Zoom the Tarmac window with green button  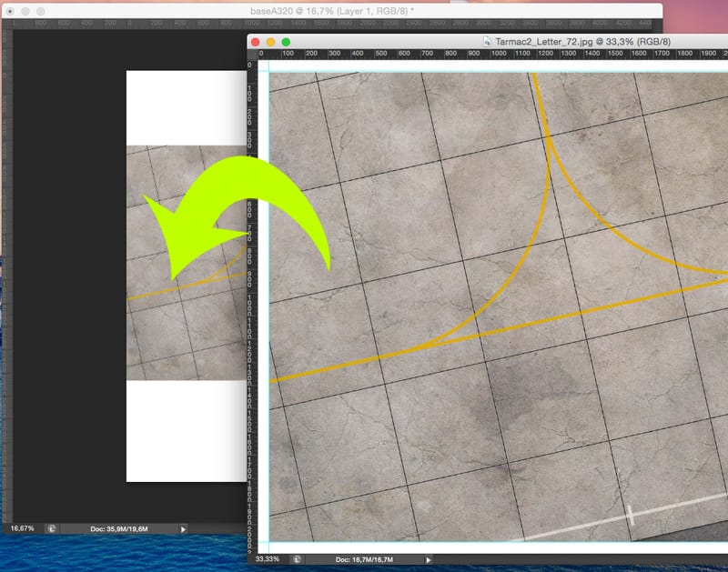(x=286, y=42)
